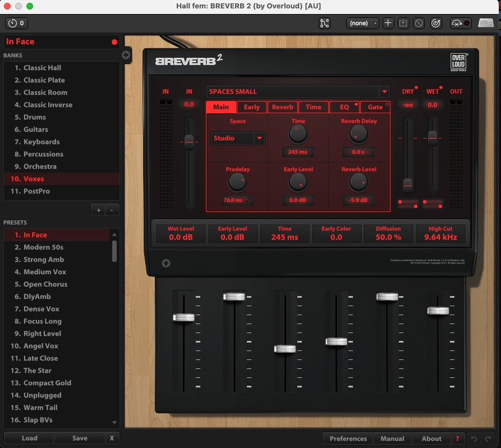Image resolution: width=501 pixels, height=448 pixels.
Task: Click the presets list scroll-up arrow
Action: coord(114,235)
